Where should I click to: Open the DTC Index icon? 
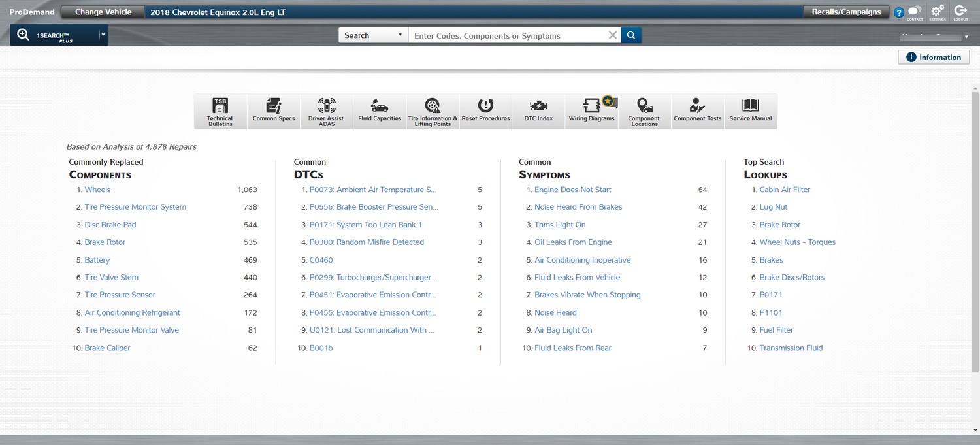click(x=538, y=111)
